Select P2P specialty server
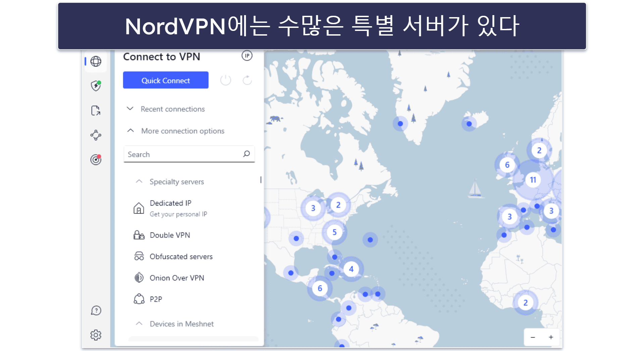 (156, 299)
